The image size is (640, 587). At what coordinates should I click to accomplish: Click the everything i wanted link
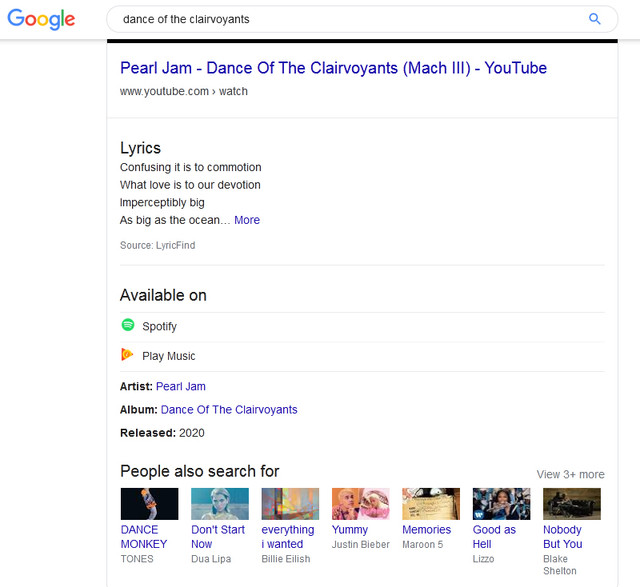(288, 537)
